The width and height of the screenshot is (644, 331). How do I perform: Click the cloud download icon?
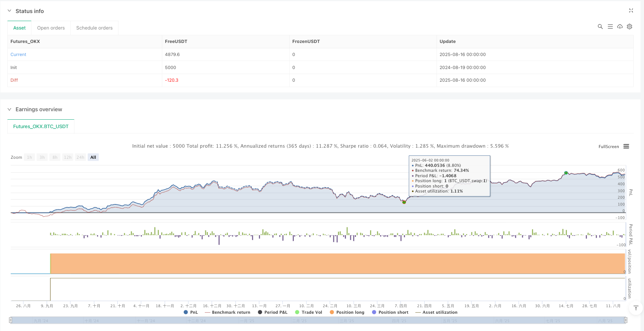coord(620,26)
